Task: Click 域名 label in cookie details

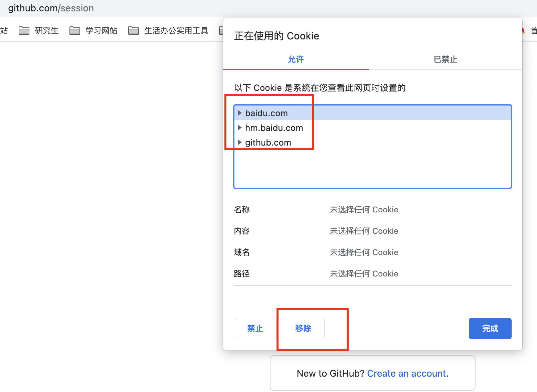Action: coord(242,252)
